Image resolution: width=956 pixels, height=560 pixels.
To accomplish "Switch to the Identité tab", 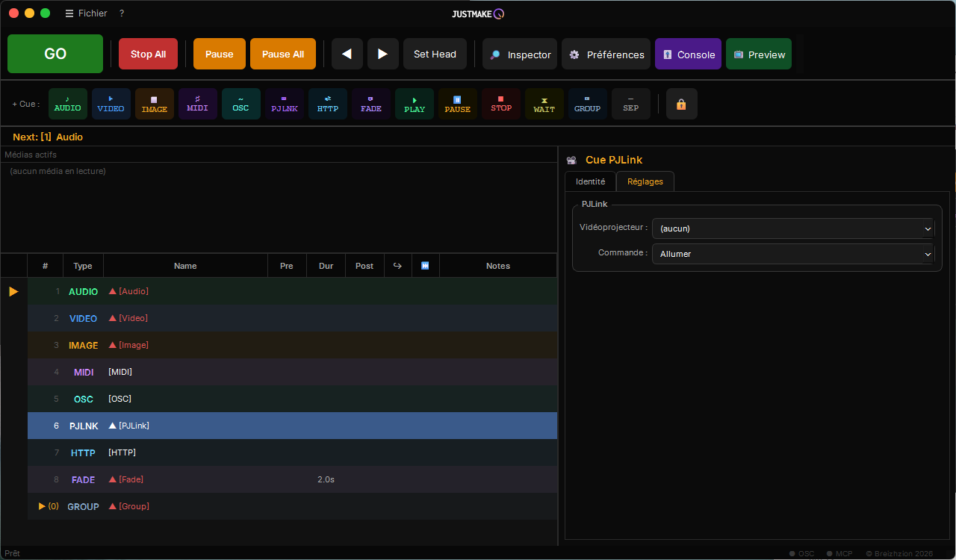I will 590,181.
